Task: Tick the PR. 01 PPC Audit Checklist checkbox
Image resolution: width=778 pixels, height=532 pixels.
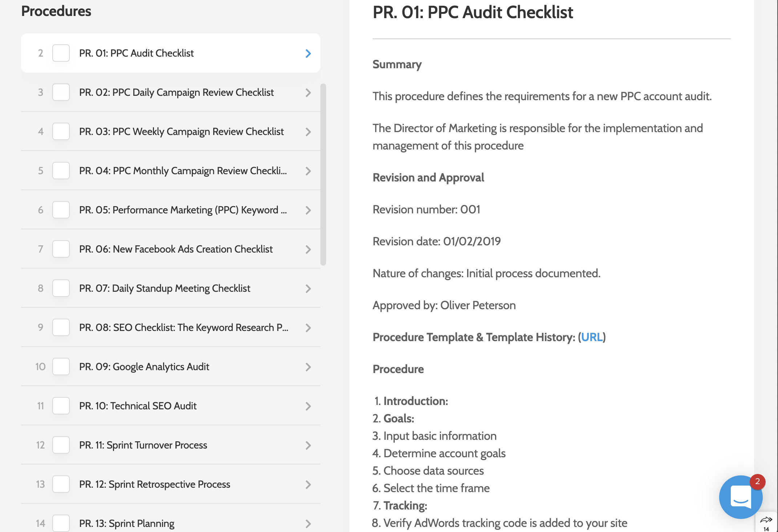Action: (x=61, y=53)
